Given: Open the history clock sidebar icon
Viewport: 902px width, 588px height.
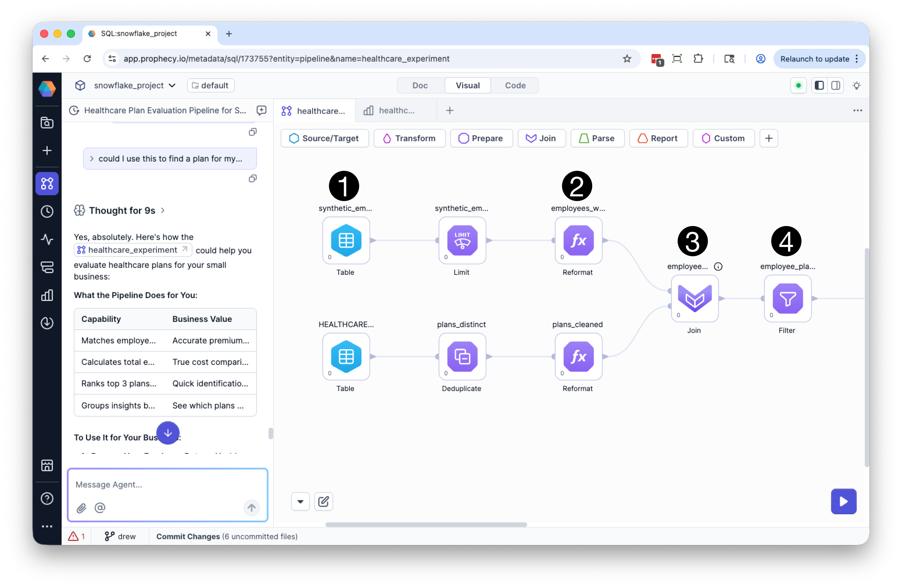Looking at the screenshot, I should [47, 211].
